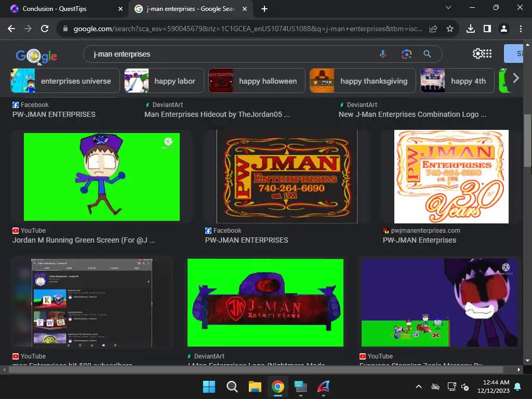Screen dimensions: 532x399
Task: Open the Chrome three-dot menu
Action: click(x=521, y=29)
